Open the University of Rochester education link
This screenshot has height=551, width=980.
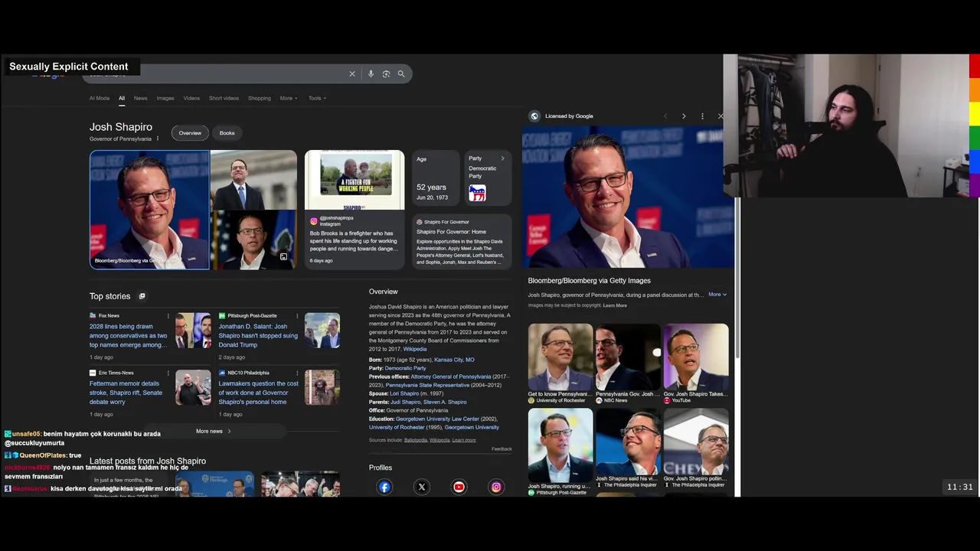click(x=397, y=427)
